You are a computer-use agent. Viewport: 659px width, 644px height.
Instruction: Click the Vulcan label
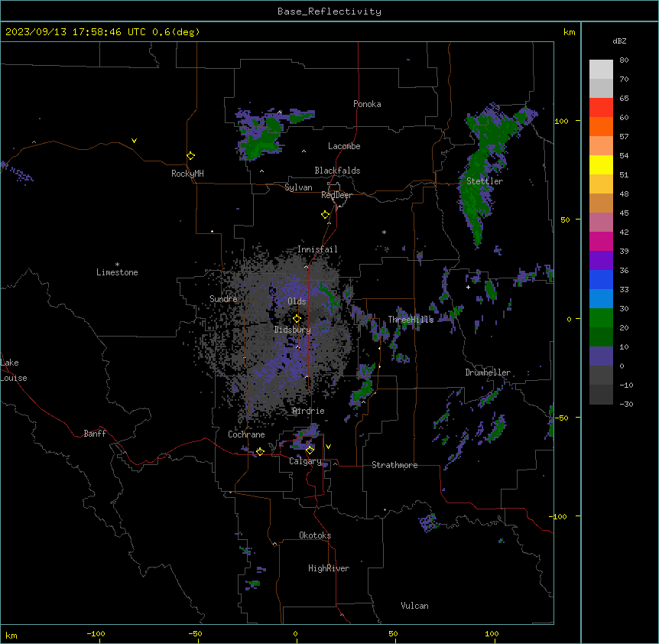coord(414,606)
